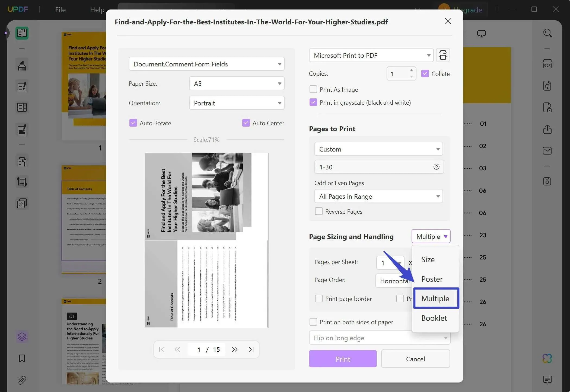Select Multiple from Page Sizing menu

point(434,298)
